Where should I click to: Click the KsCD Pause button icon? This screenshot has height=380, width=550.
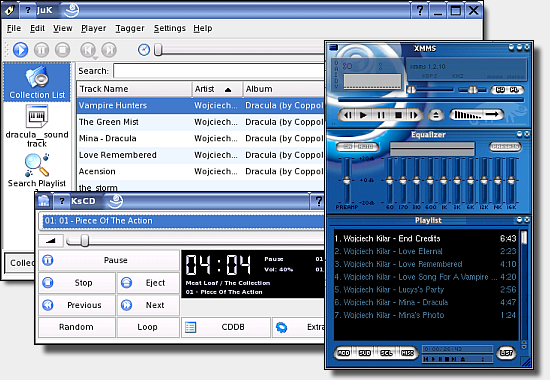48,260
